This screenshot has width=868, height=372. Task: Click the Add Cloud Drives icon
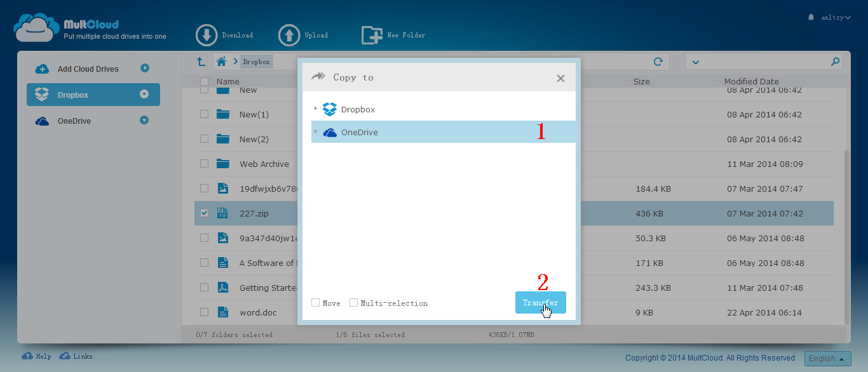click(x=42, y=69)
